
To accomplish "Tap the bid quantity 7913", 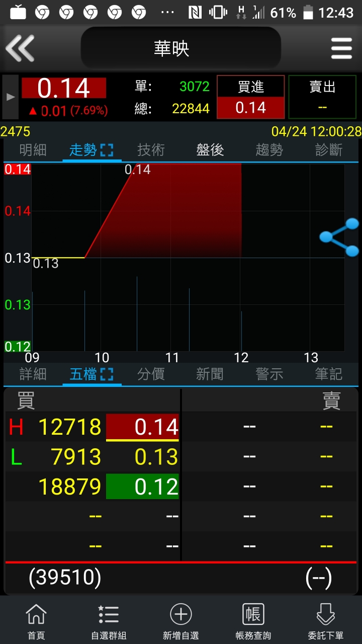I will click(76, 457).
